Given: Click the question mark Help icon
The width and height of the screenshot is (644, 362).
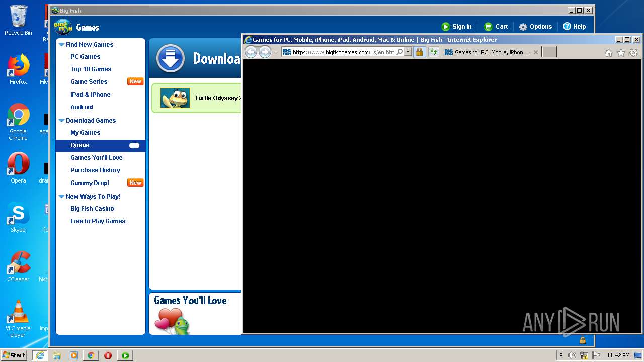Looking at the screenshot, I should click(x=567, y=27).
